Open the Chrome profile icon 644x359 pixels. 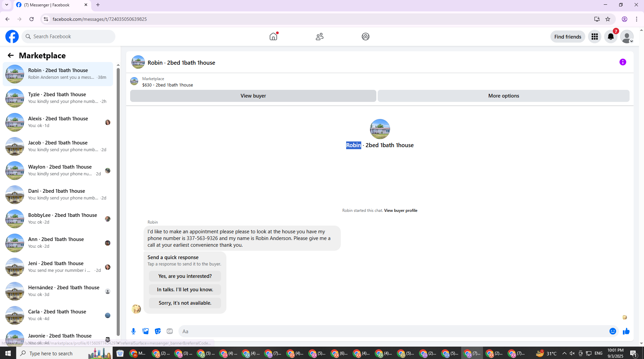[625, 19]
